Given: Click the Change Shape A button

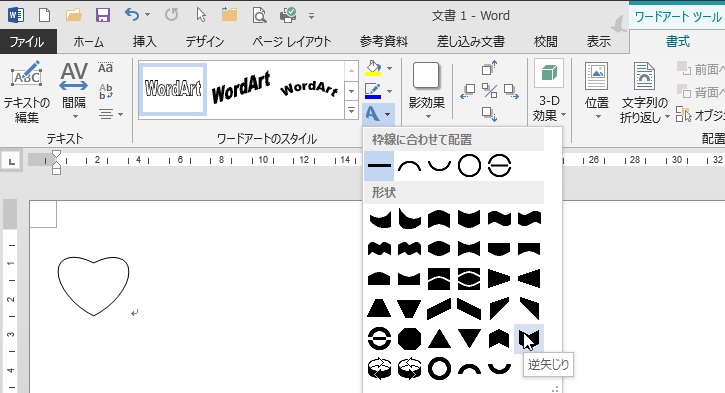Looking at the screenshot, I should click(378, 114).
